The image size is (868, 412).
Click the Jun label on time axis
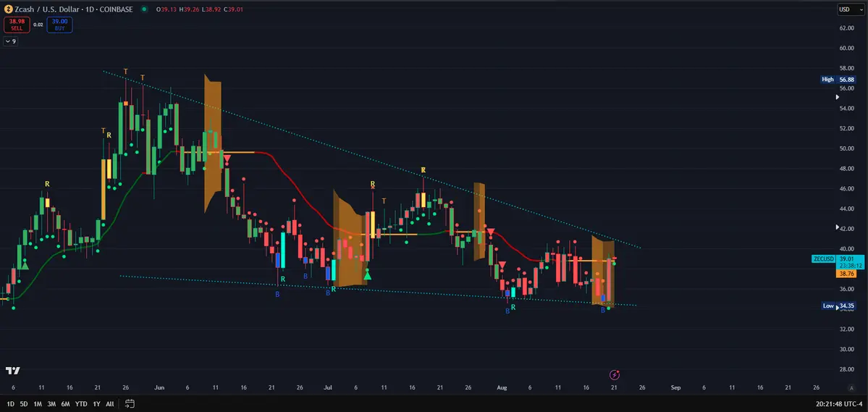coord(159,387)
